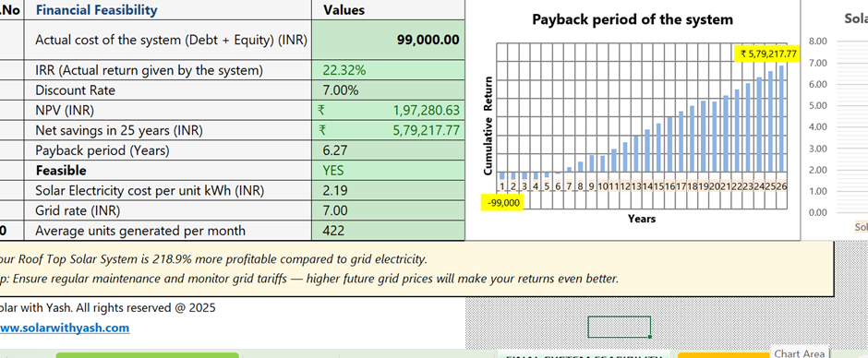Viewport: 868px width, 358px height.
Task: Click the solar electricity cost value 2.19
Action: point(388,190)
